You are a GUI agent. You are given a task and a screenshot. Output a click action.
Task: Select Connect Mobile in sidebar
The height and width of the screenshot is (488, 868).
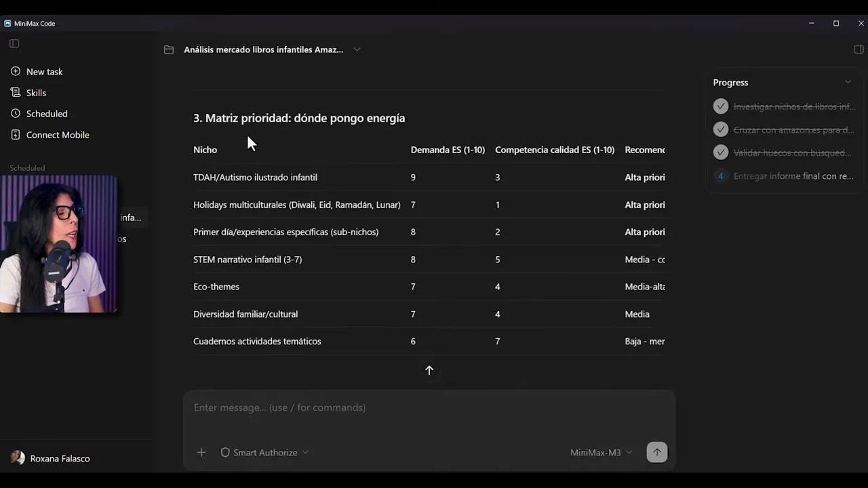click(x=58, y=134)
